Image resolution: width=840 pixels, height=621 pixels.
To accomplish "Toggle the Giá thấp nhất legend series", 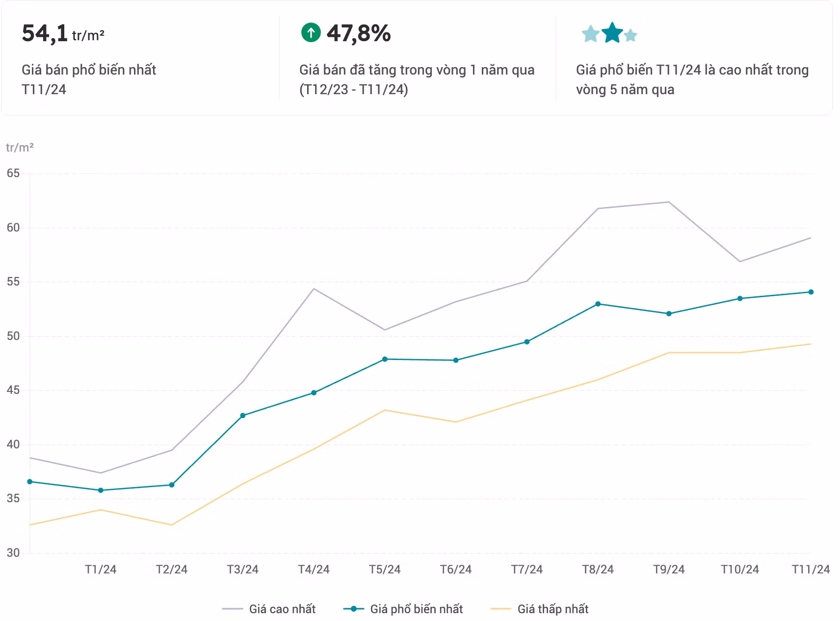I will coord(539,609).
